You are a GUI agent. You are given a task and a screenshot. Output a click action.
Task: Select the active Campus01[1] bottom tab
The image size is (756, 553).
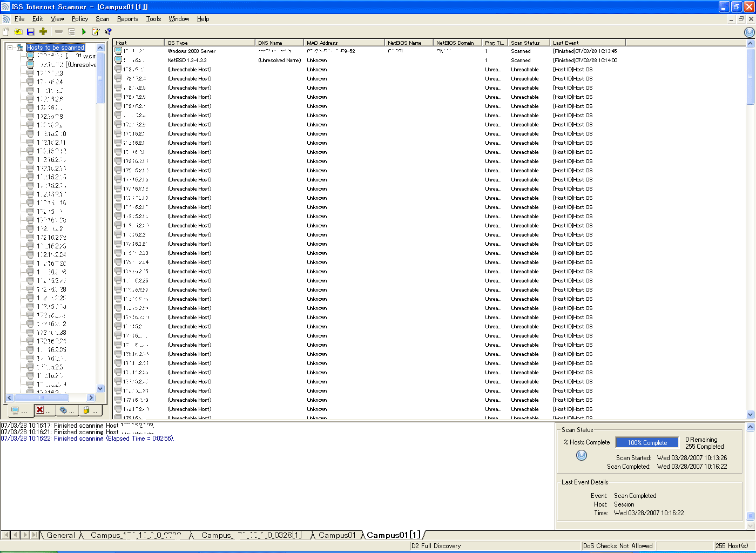click(x=393, y=535)
